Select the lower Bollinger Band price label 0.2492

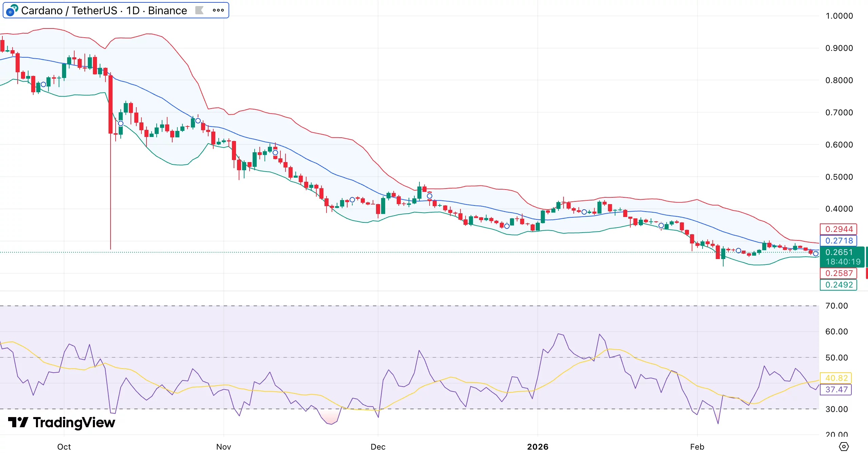point(839,285)
